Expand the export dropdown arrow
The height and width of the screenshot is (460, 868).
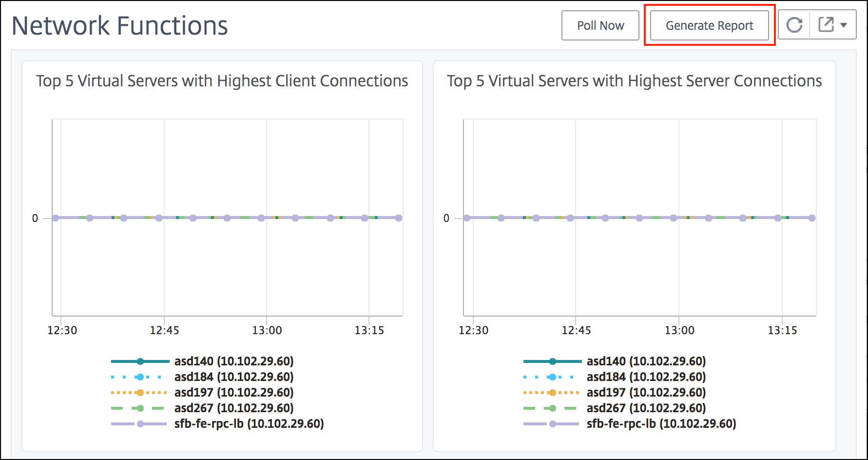pyautogui.click(x=844, y=25)
